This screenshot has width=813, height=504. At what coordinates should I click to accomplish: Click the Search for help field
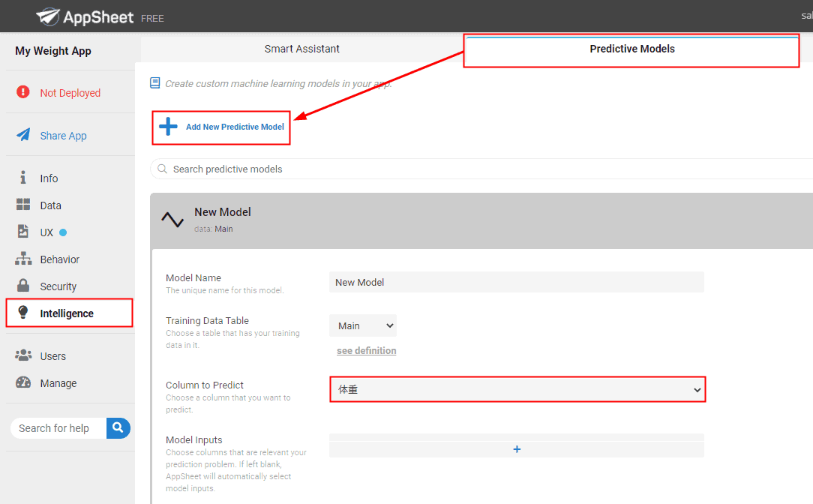58,428
